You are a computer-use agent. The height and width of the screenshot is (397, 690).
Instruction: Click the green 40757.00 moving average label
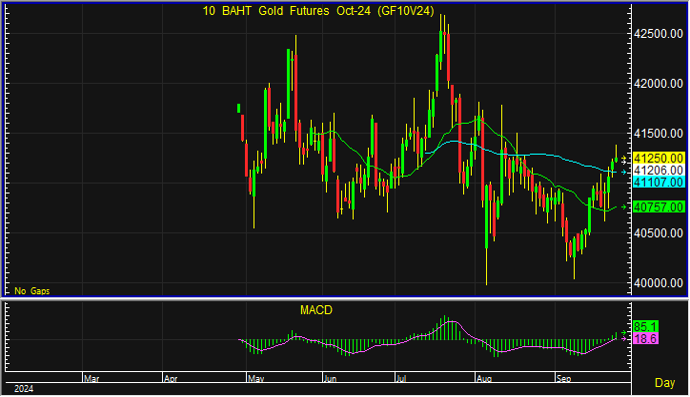coord(658,207)
